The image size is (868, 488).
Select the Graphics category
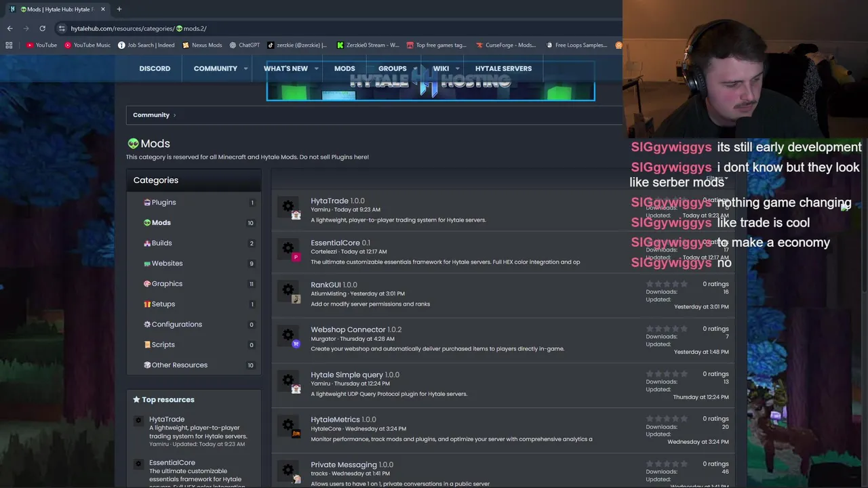click(x=167, y=283)
